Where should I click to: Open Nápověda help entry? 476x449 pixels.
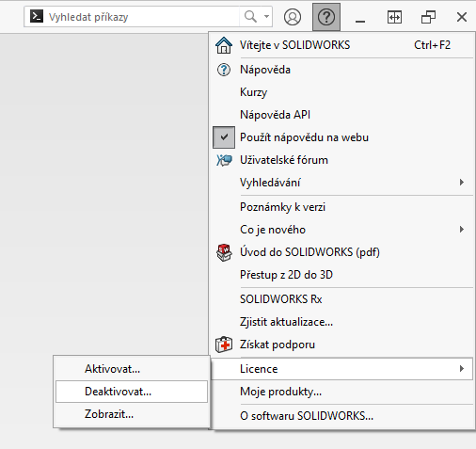(342, 70)
